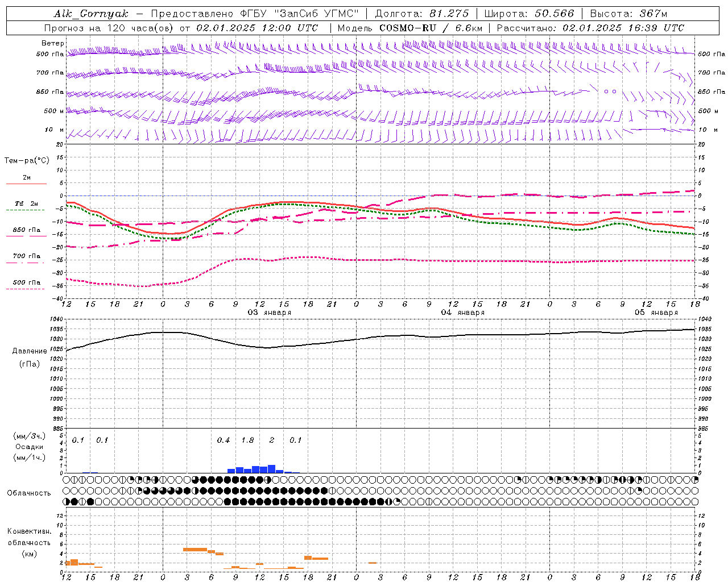Click the 1040 value on left pressure axis
Image resolution: width=728 pixels, height=582 pixels.
[x=56, y=319]
